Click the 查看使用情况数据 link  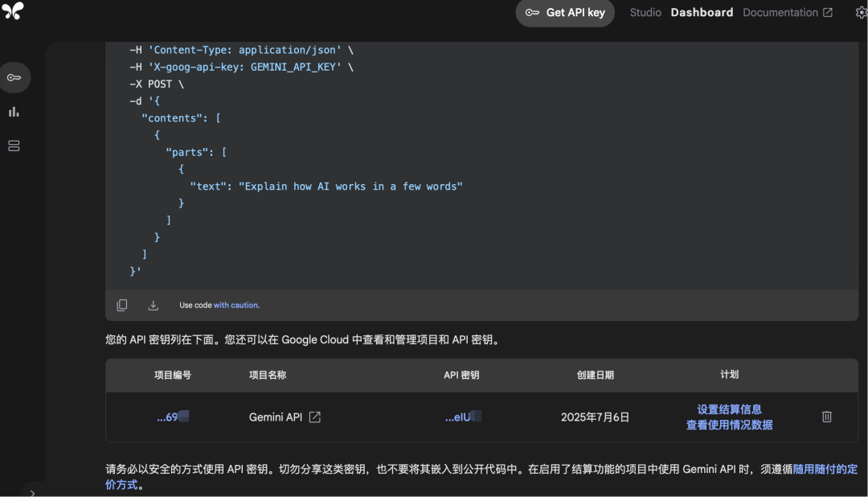tap(729, 425)
